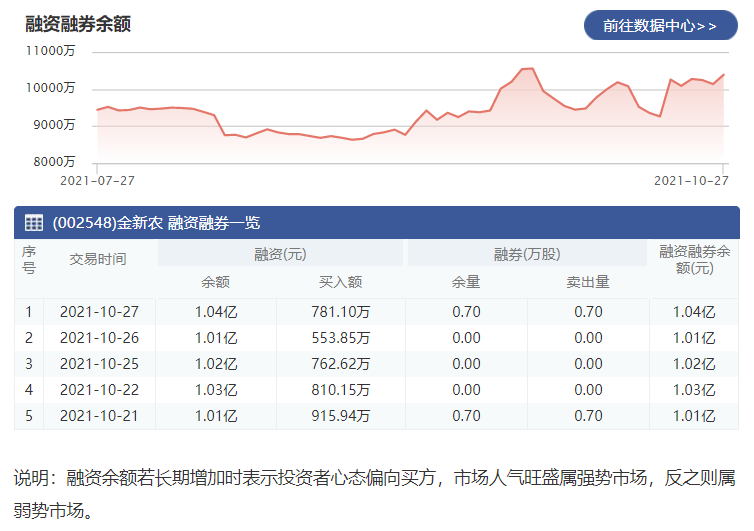Select the 2021-10-26 date cell

[99, 338]
